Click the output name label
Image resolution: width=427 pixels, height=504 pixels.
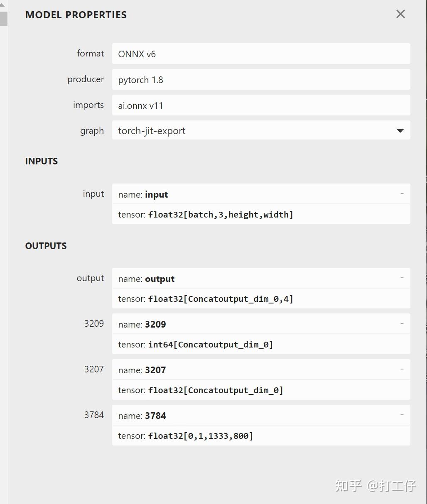pyautogui.click(x=146, y=279)
